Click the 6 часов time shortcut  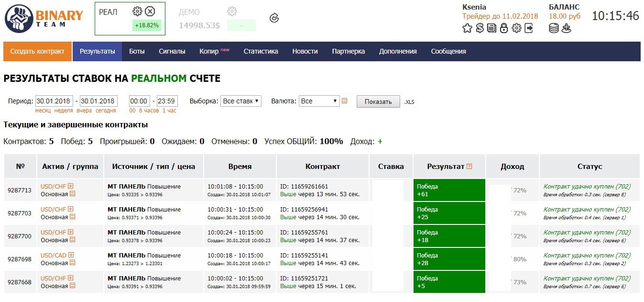click(x=149, y=111)
